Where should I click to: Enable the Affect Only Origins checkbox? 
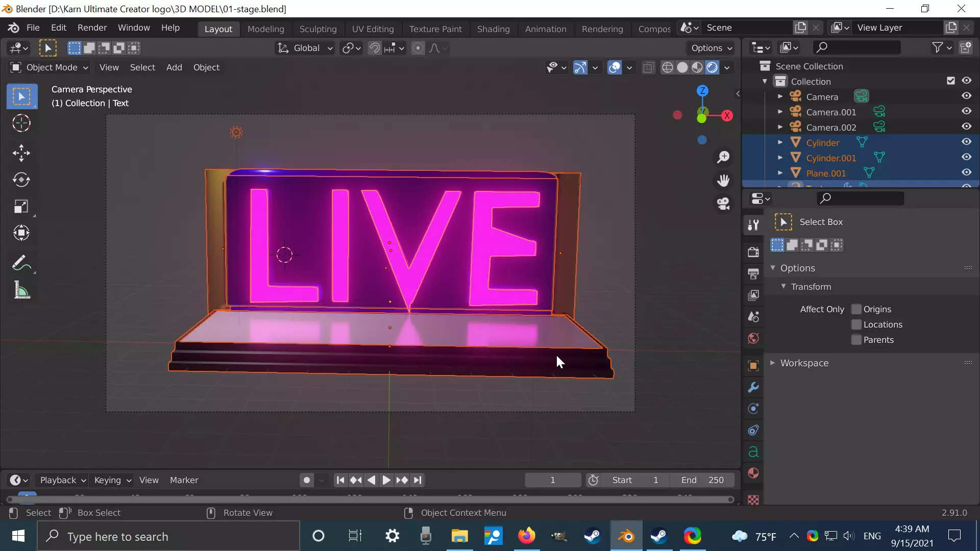pos(856,309)
